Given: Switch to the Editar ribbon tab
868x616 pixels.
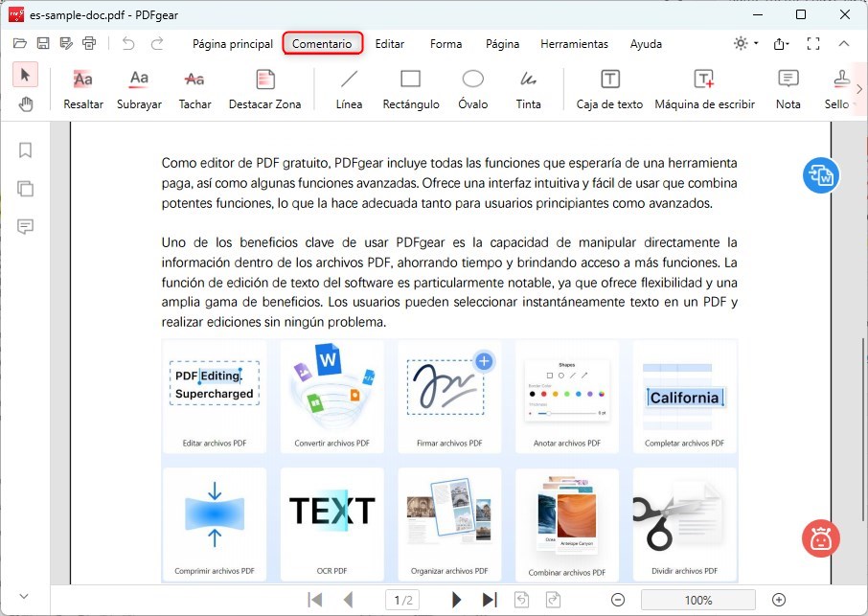Looking at the screenshot, I should pos(389,44).
